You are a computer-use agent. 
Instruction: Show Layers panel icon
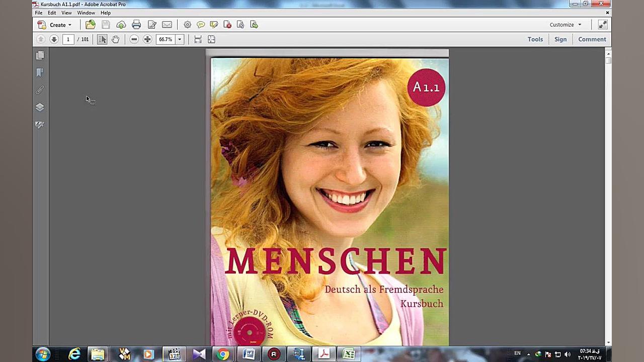(40, 107)
